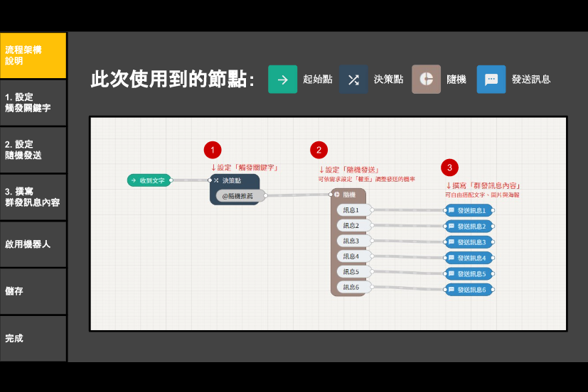Click the chat icon on 發送訊息6 node
This screenshot has height=392, width=588.
(451, 290)
